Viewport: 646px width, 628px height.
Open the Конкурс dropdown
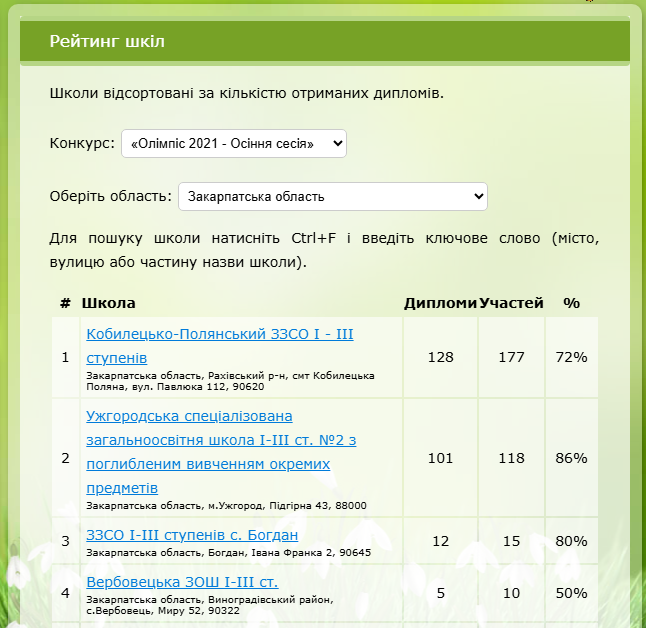(233, 144)
